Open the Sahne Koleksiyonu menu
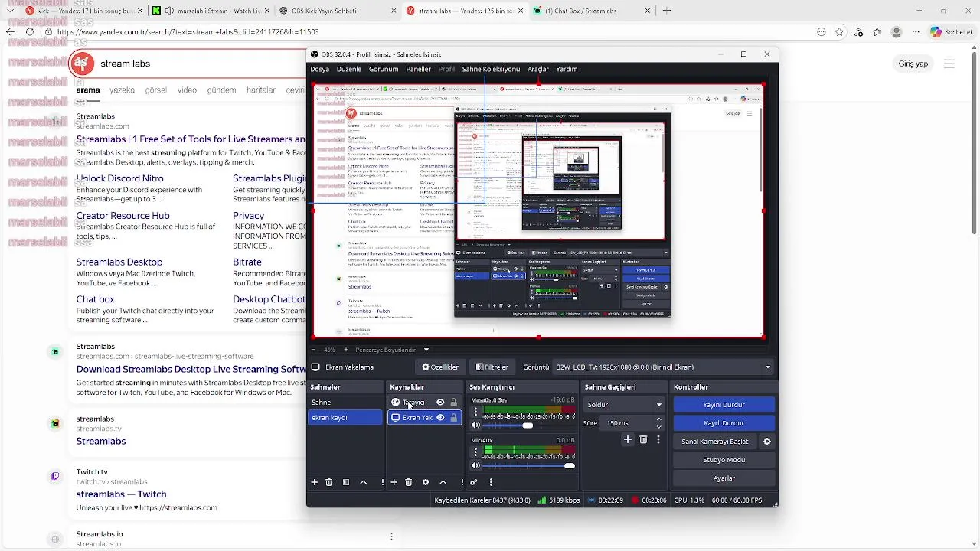This screenshot has height=551, width=980. point(491,69)
